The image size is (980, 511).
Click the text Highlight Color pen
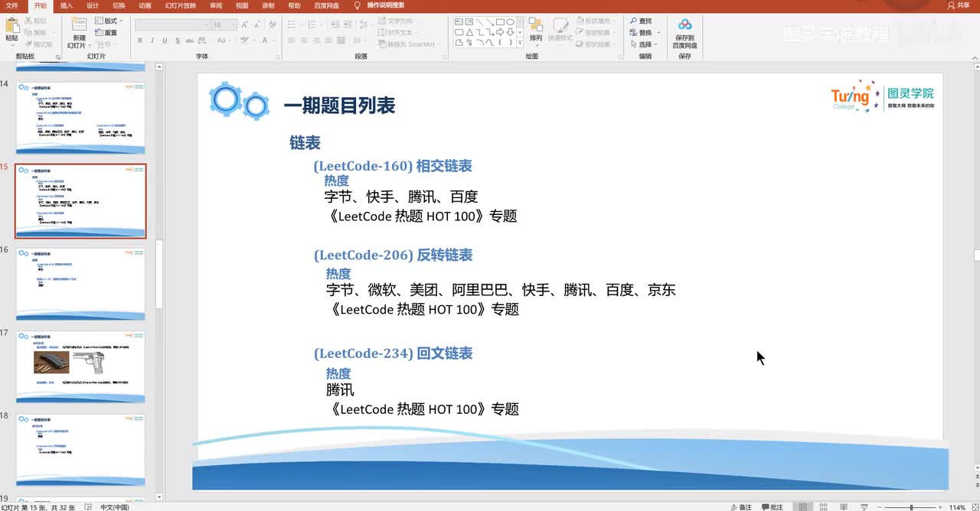pos(245,41)
